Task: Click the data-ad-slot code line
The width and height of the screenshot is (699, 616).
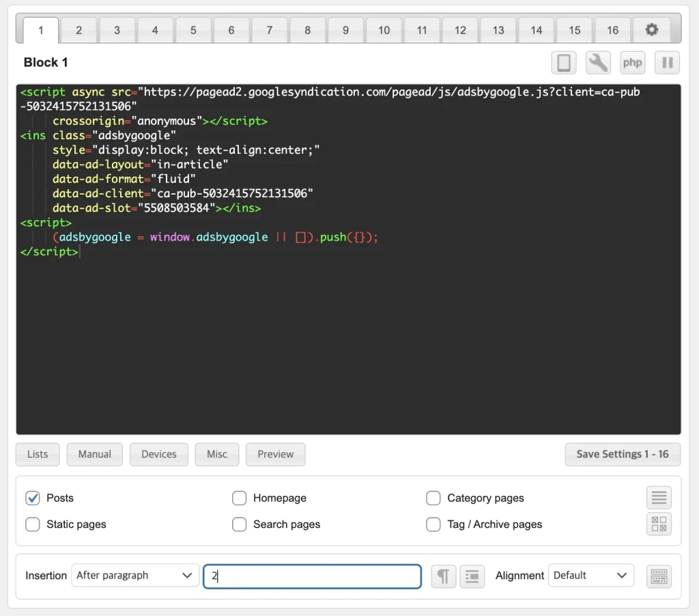Action: (x=156, y=208)
